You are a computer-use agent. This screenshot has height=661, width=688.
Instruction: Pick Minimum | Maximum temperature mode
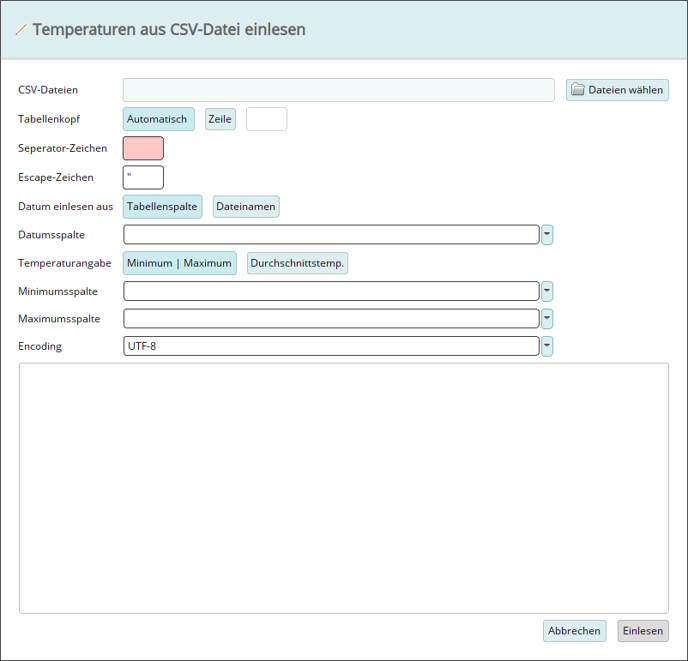pos(179,263)
